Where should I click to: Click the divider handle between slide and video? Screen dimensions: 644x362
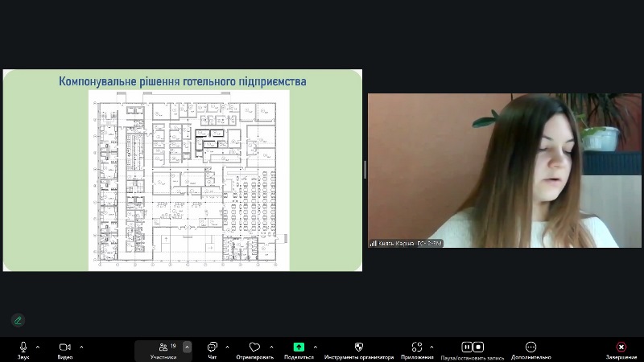click(x=365, y=170)
